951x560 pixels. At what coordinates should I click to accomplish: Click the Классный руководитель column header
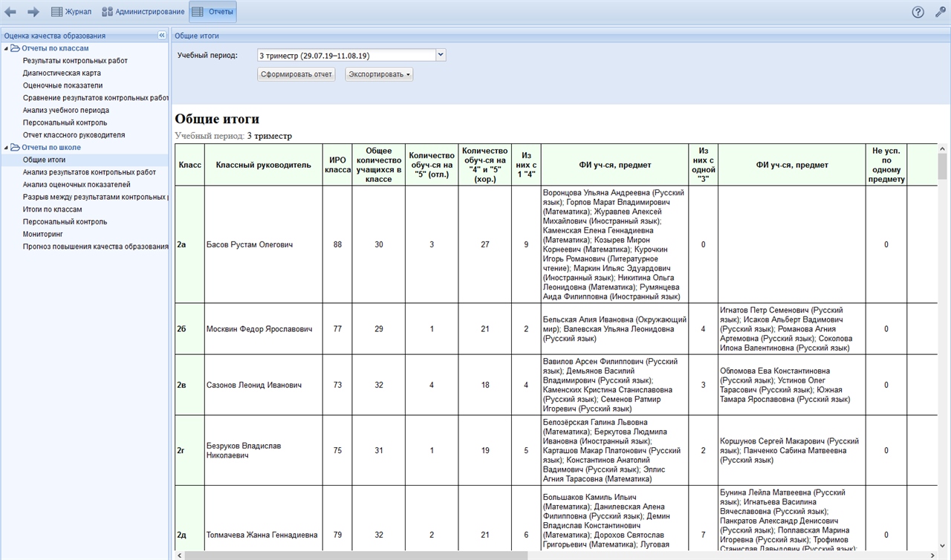coord(264,165)
